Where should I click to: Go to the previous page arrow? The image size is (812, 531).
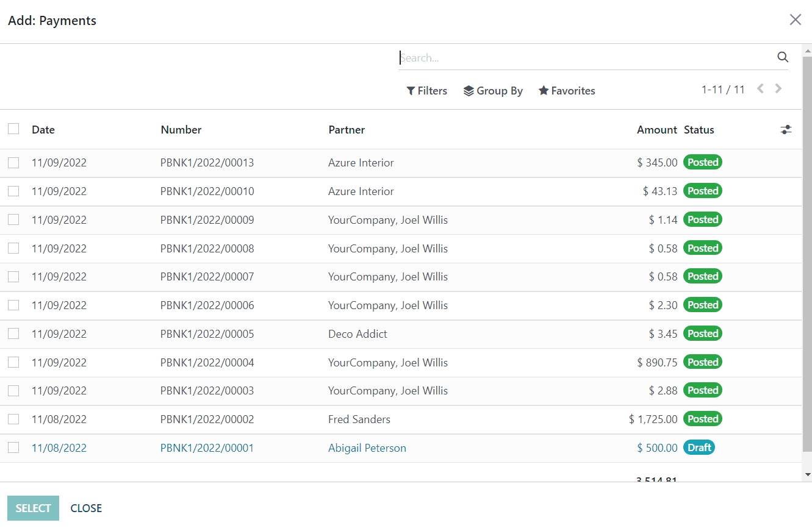click(x=760, y=89)
